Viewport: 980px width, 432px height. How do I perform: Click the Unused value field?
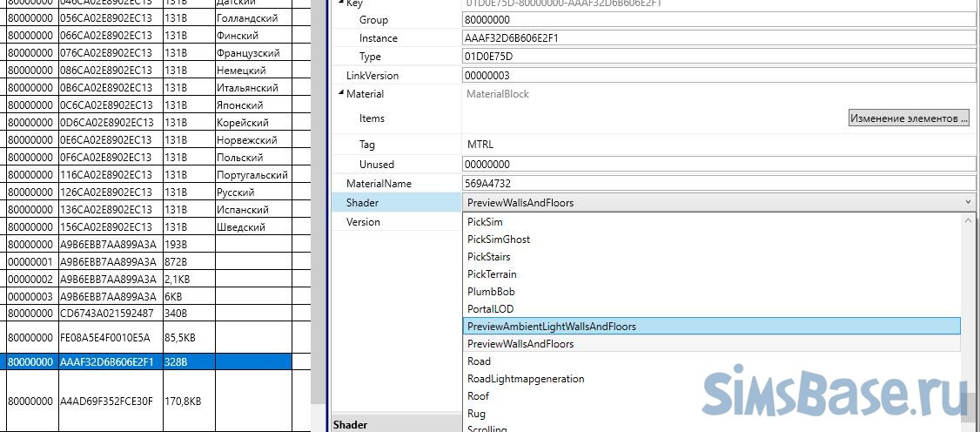click(x=718, y=165)
